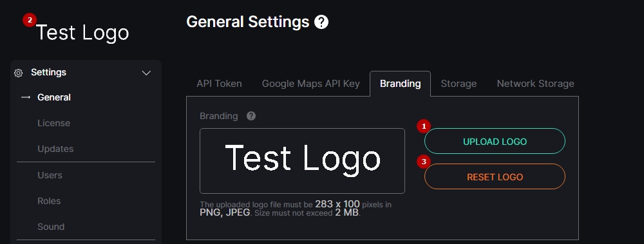The width and height of the screenshot is (644, 244).
Task: Click the Test Logo in sidebar header
Action: [82, 33]
